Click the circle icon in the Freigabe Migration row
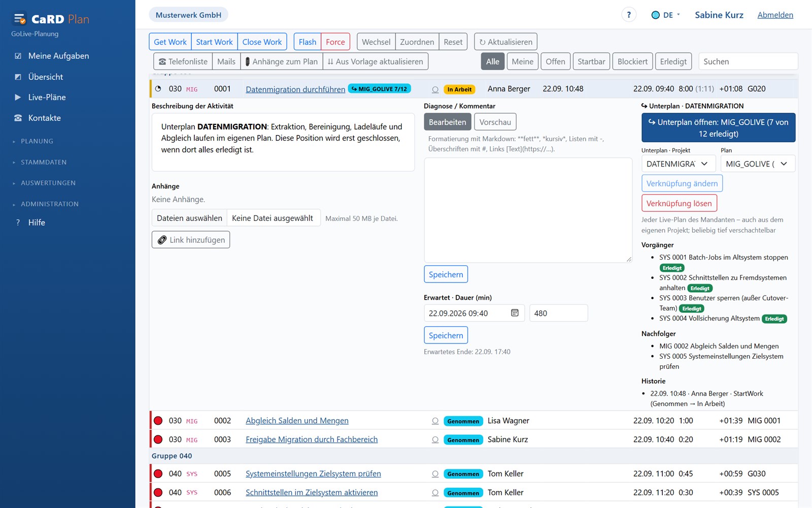 click(435, 440)
